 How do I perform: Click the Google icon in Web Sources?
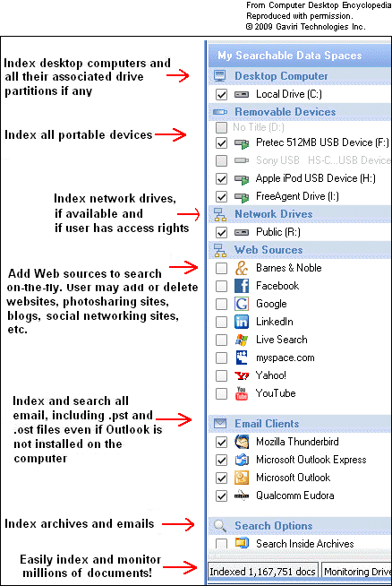[x=242, y=304]
